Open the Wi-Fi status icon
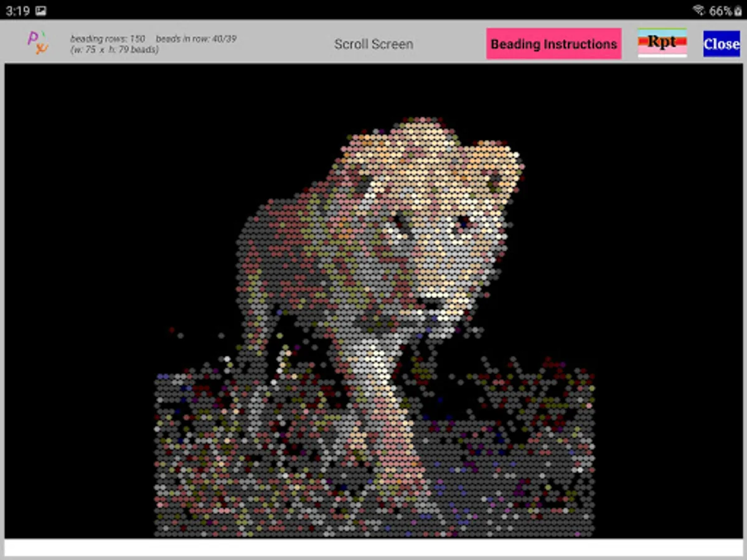 click(698, 11)
